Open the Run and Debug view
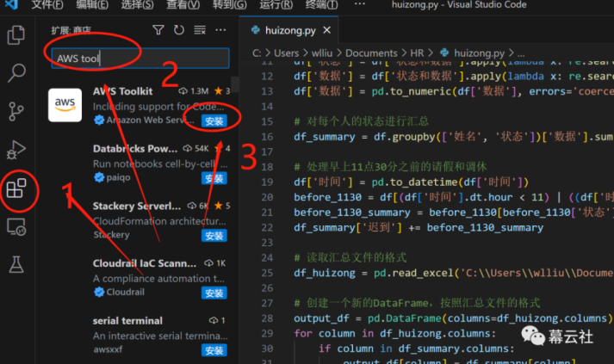Viewport: 614px width, 364px height. pyautogui.click(x=16, y=150)
